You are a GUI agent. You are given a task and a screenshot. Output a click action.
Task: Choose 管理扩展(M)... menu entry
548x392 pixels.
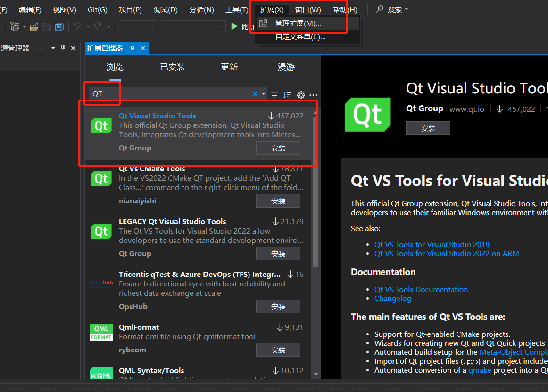click(x=307, y=24)
